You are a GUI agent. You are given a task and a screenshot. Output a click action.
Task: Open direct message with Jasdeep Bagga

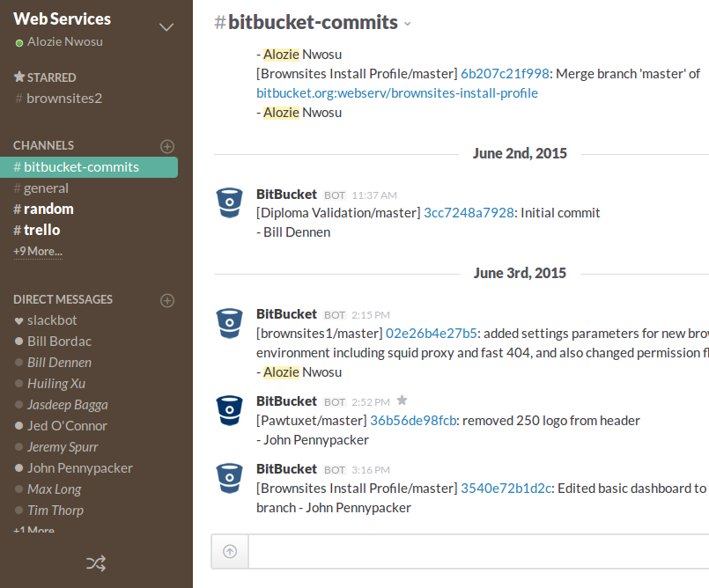67,405
